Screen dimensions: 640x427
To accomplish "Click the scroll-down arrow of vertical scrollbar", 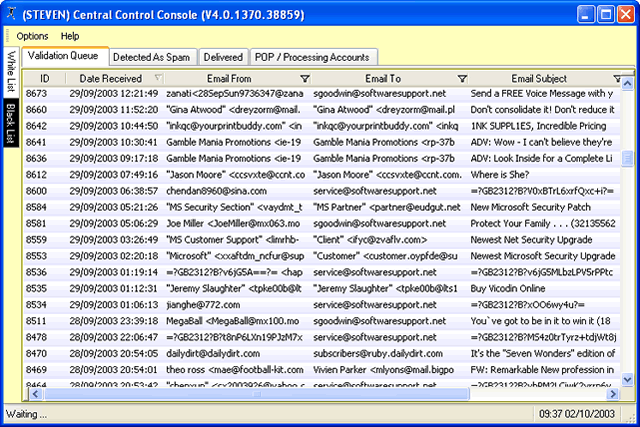I will pyautogui.click(x=627, y=380).
